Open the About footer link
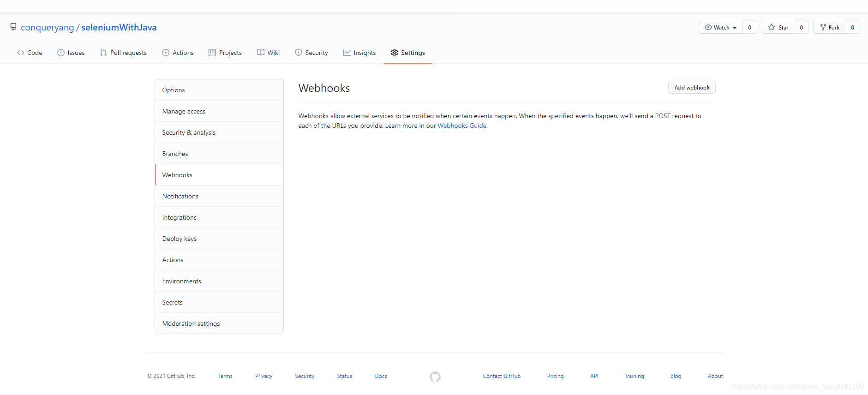Image resolution: width=868 pixels, height=395 pixels. [715, 376]
